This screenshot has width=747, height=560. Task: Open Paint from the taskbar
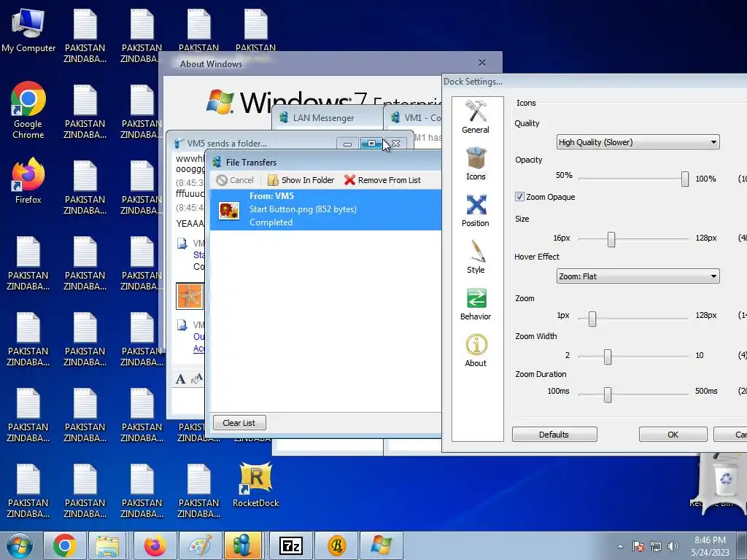[200, 545]
